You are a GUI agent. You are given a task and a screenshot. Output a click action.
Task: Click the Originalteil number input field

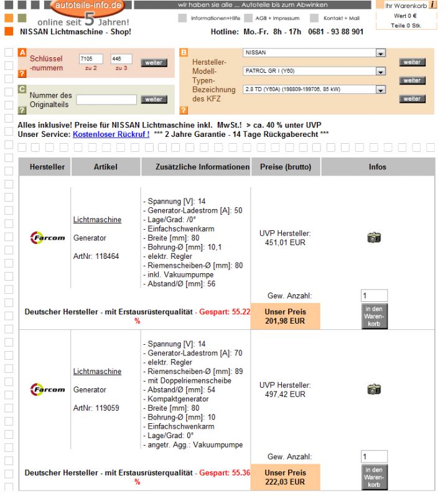click(106, 100)
